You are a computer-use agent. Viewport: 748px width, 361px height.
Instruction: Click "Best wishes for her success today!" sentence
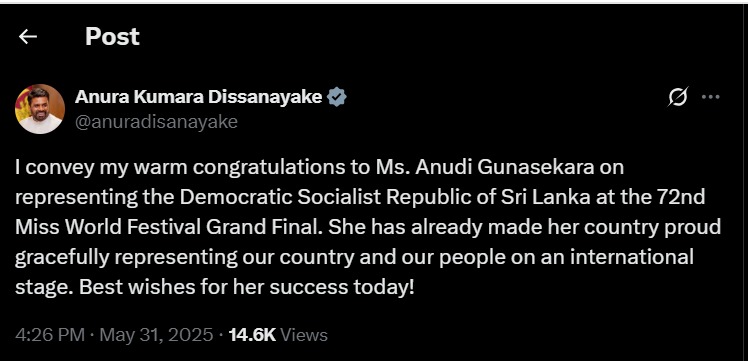(x=247, y=287)
